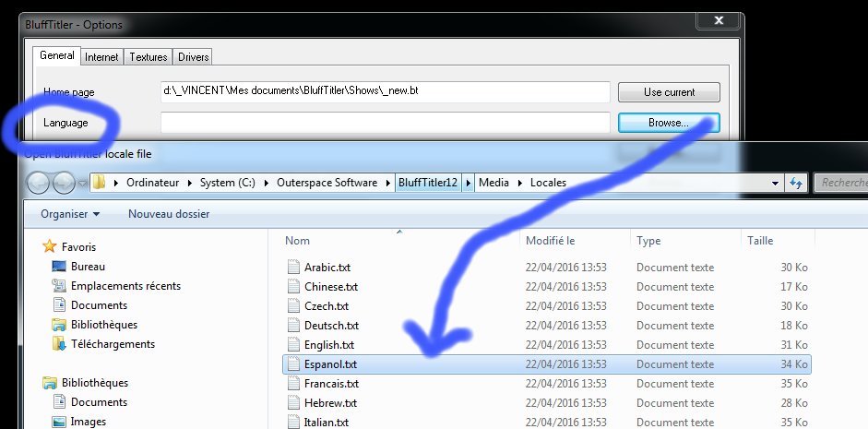
Task: Click Nouveau dossier in the toolbar
Action: pos(169,214)
